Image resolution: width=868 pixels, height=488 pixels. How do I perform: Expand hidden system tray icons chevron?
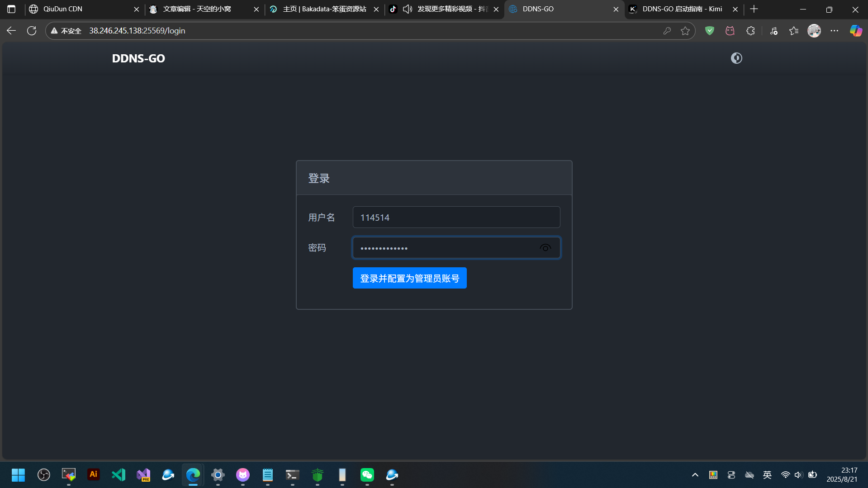tap(695, 475)
